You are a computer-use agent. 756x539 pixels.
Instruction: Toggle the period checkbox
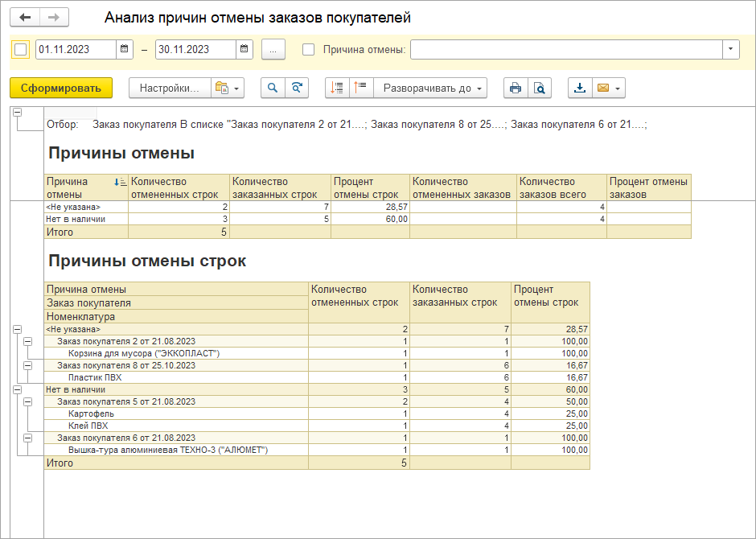pyautogui.click(x=21, y=49)
